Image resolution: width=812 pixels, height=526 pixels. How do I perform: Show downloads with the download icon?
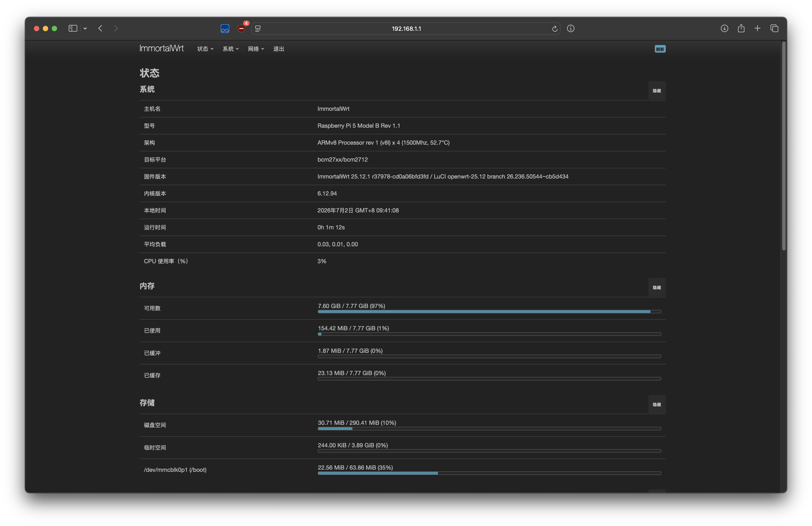pyautogui.click(x=724, y=28)
